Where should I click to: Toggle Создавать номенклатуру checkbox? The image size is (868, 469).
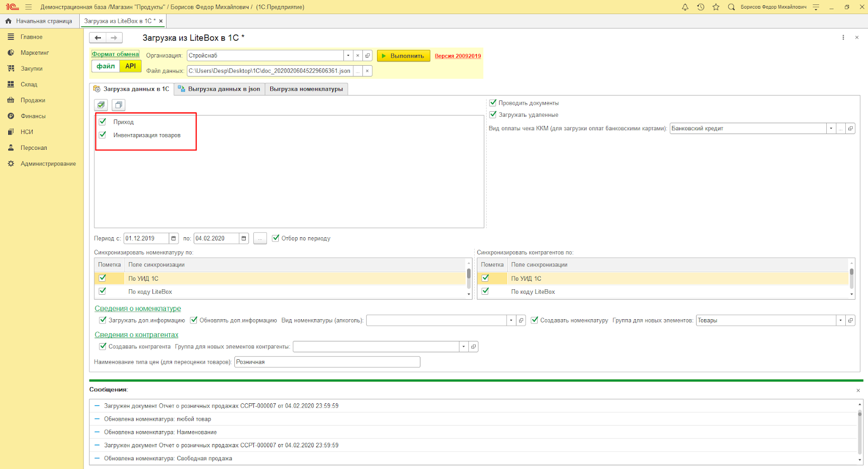click(x=534, y=320)
